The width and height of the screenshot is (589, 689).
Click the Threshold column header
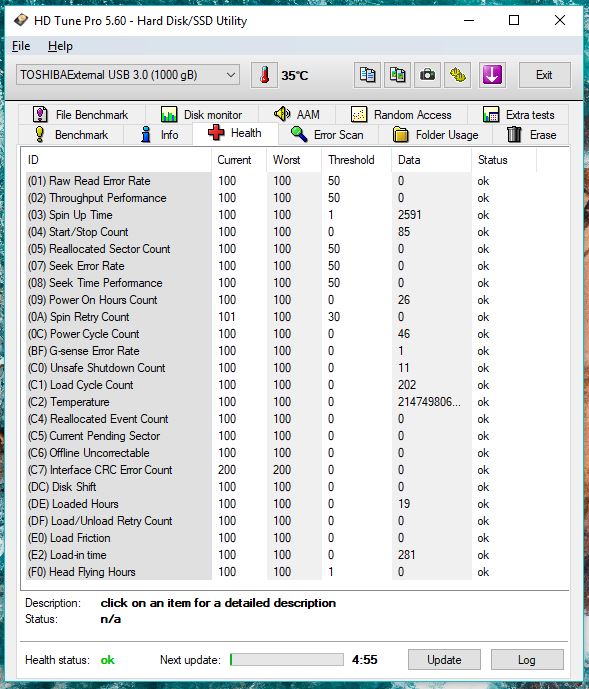(356, 160)
